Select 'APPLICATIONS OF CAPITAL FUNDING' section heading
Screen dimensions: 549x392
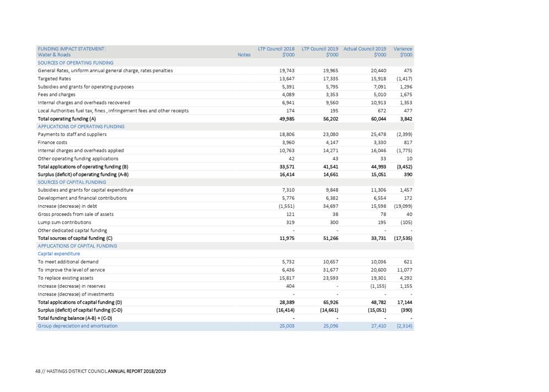[77, 246]
